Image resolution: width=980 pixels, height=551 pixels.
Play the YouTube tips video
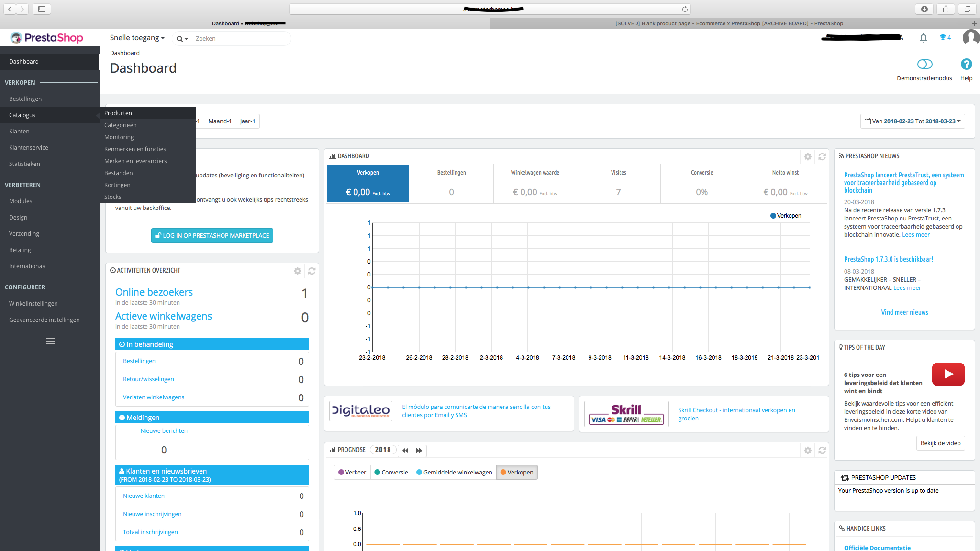(948, 374)
